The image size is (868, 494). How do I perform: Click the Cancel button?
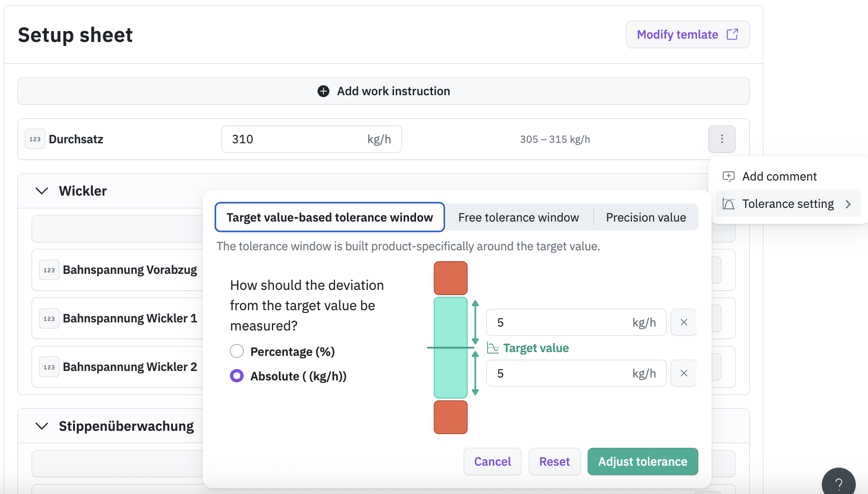492,461
